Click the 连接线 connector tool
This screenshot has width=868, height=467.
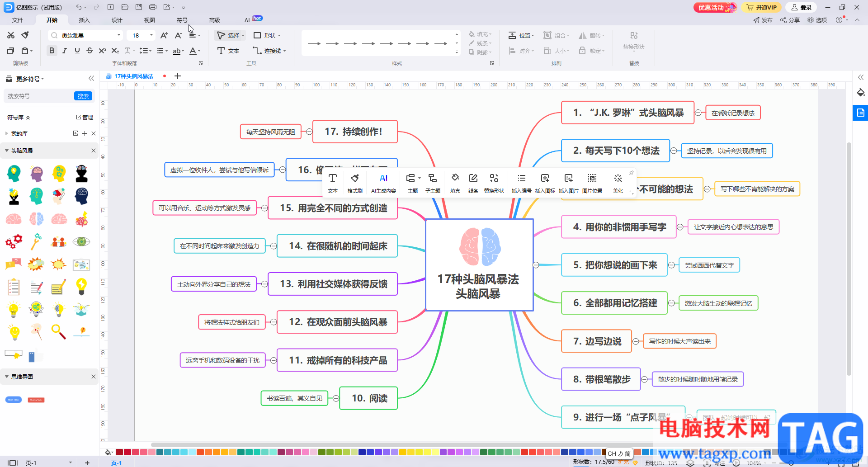click(x=269, y=51)
